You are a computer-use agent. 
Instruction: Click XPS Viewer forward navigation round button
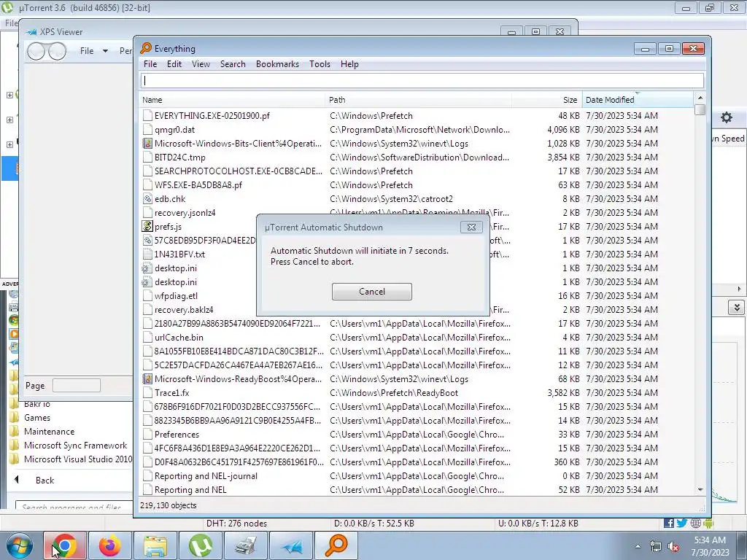coord(57,51)
